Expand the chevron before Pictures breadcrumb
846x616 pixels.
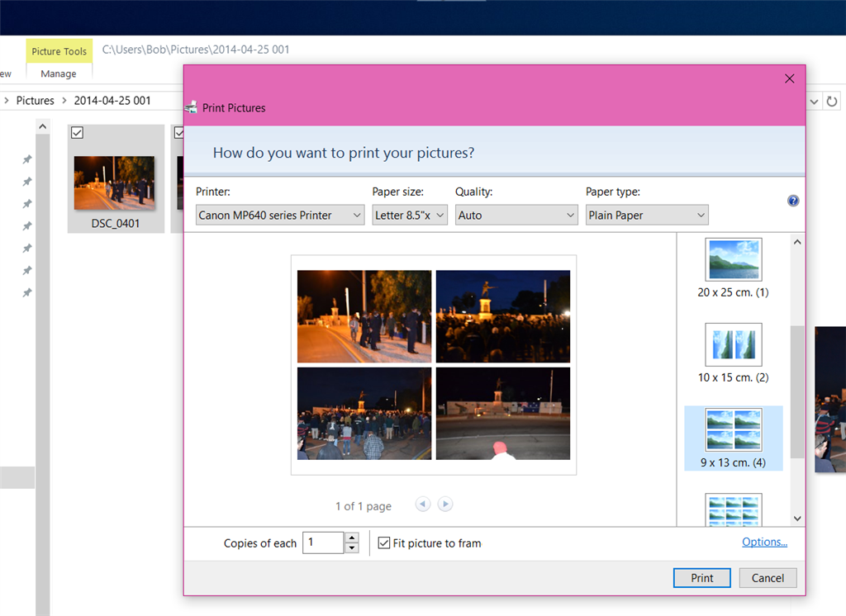pos(7,101)
